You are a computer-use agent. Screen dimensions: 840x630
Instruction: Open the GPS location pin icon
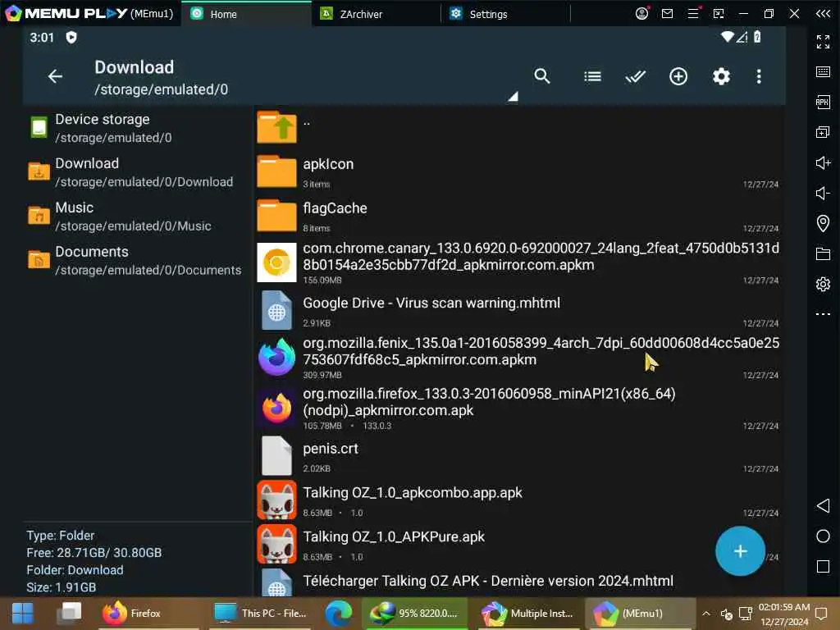[x=823, y=223]
